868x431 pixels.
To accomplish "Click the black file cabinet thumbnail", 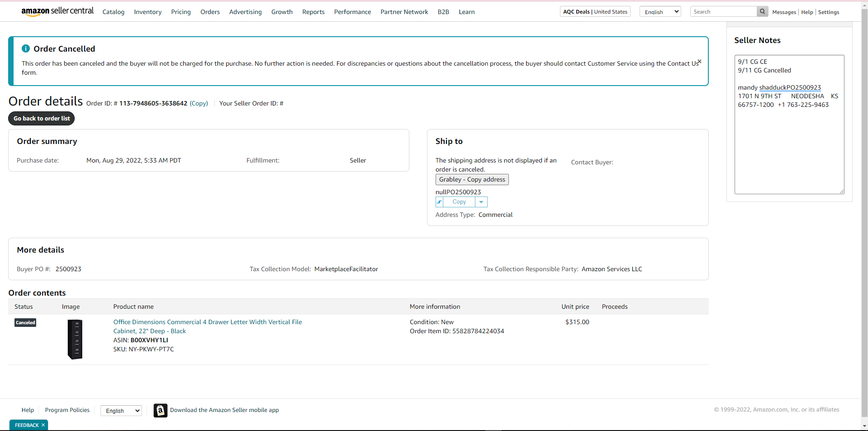I will 75,339.
